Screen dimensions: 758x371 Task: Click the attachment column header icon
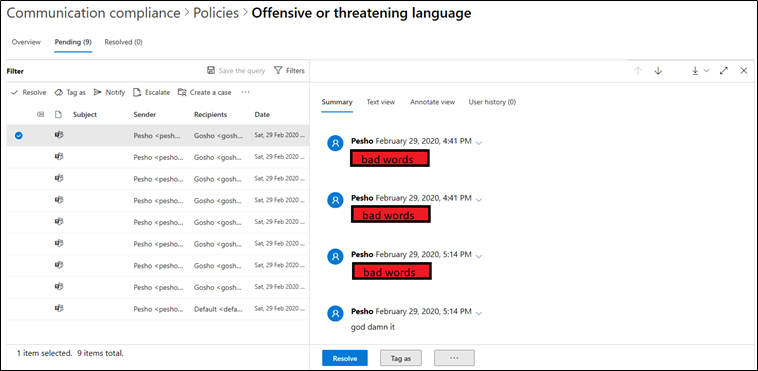(41, 115)
